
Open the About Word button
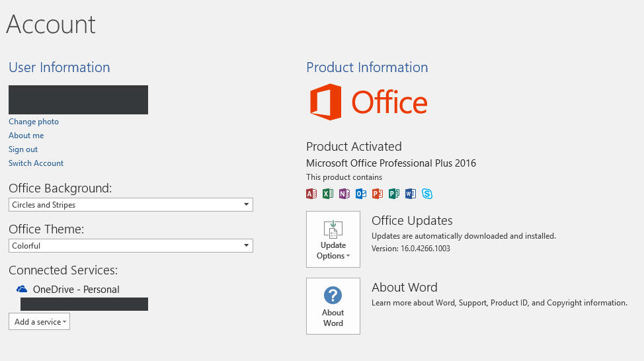pyautogui.click(x=333, y=306)
